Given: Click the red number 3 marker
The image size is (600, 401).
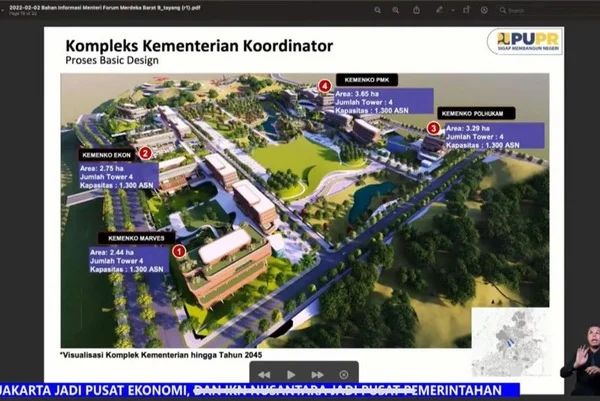Looking at the screenshot, I should click(433, 128).
